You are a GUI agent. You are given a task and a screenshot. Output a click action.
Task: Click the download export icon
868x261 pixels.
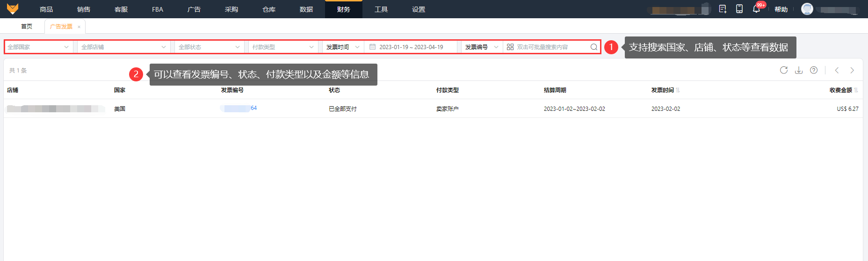tap(799, 70)
